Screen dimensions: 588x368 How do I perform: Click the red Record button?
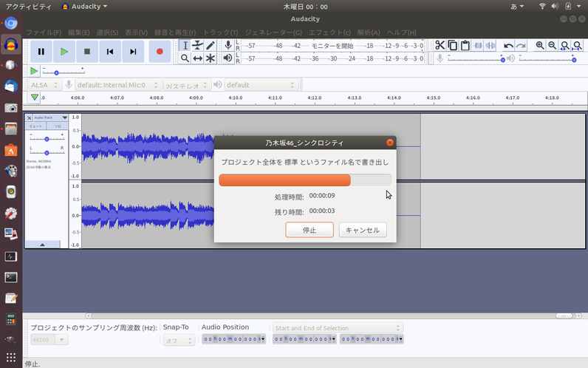coord(160,52)
